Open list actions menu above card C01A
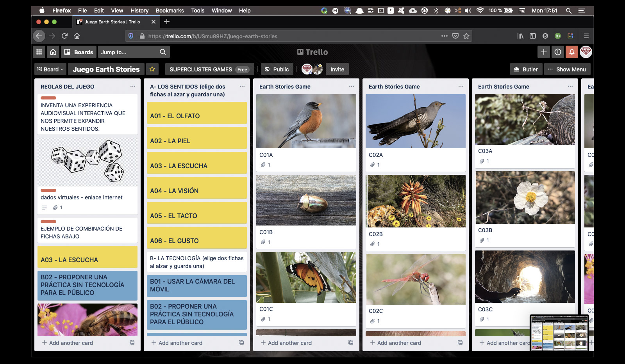This screenshot has height=364, width=625. [x=352, y=86]
